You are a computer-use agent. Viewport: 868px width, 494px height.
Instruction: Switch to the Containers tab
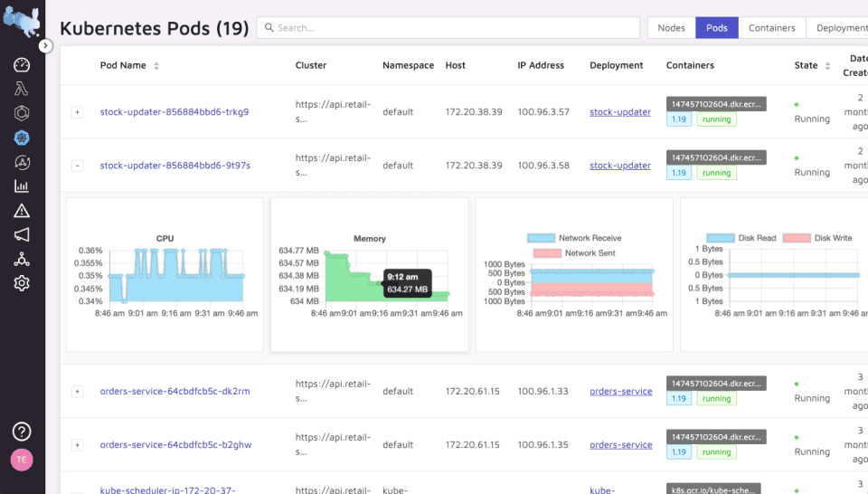click(771, 28)
